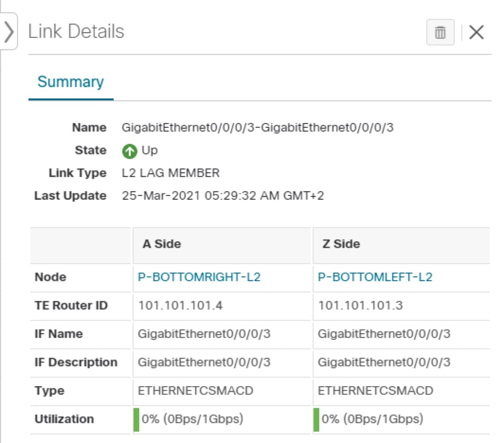Switch to the Summary tab
The height and width of the screenshot is (443, 504).
click(x=70, y=81)
